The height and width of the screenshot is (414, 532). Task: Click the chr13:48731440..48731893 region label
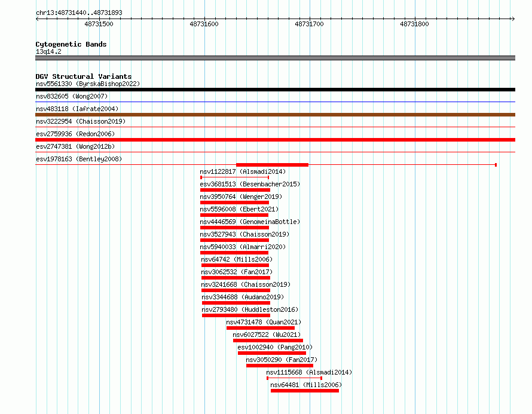click(x=79, y=13)
